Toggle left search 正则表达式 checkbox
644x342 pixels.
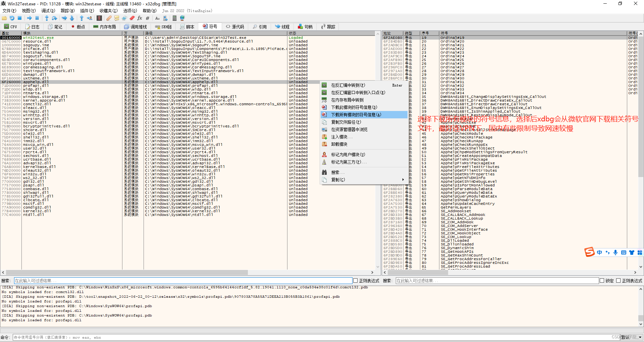(355, 281)
